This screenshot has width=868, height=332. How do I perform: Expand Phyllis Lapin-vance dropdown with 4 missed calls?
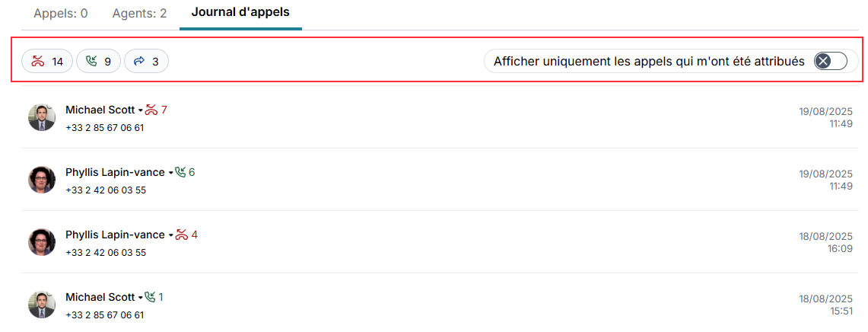[x=171, y=235]
